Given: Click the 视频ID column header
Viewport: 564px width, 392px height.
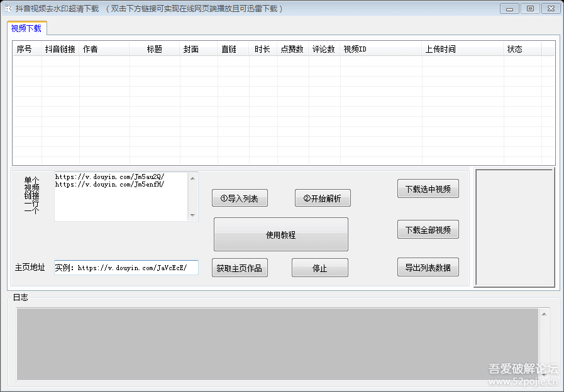Looking at the screenshot, I should [381, 49].
